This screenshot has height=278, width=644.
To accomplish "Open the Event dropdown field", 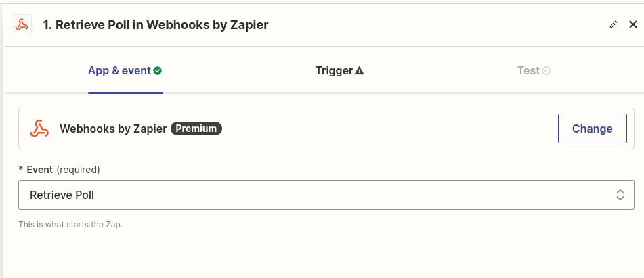I will 326,195.
